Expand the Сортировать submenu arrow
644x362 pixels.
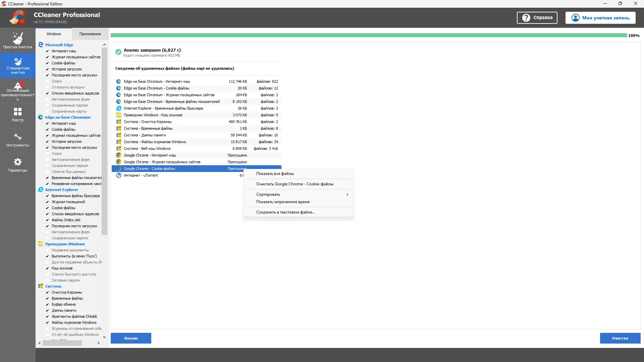click(x=347, y=194)
